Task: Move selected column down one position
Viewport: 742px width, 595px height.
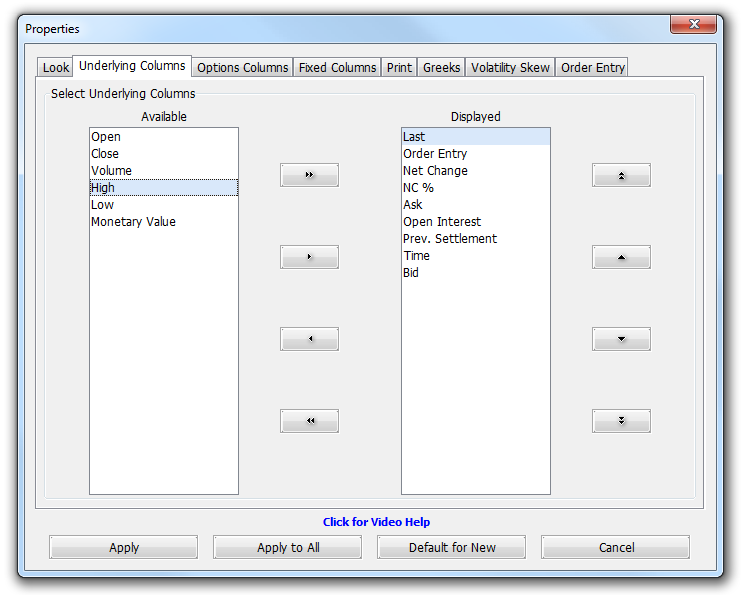Action: click(621, 339)
